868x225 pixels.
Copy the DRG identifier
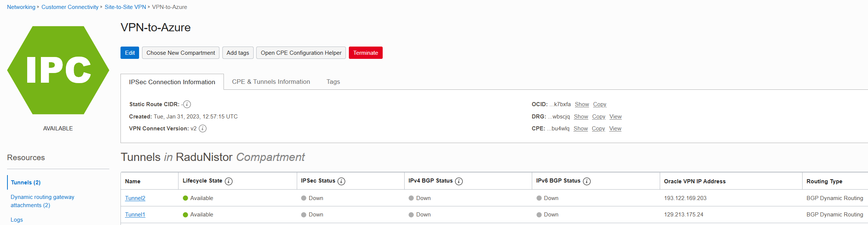click(x=598, y=117)
